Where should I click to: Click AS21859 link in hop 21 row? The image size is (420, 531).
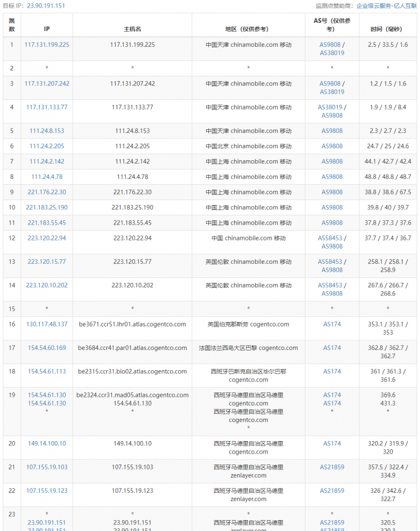point(332,467)
